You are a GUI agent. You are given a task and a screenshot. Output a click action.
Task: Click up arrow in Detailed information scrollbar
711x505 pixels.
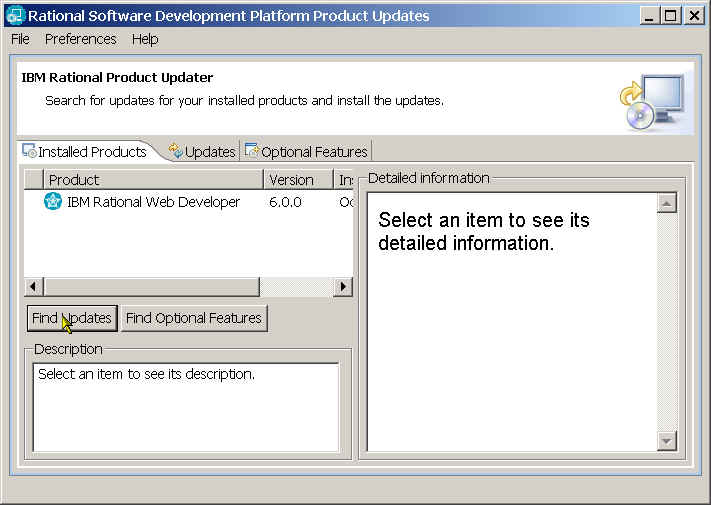tap(667, 203)
